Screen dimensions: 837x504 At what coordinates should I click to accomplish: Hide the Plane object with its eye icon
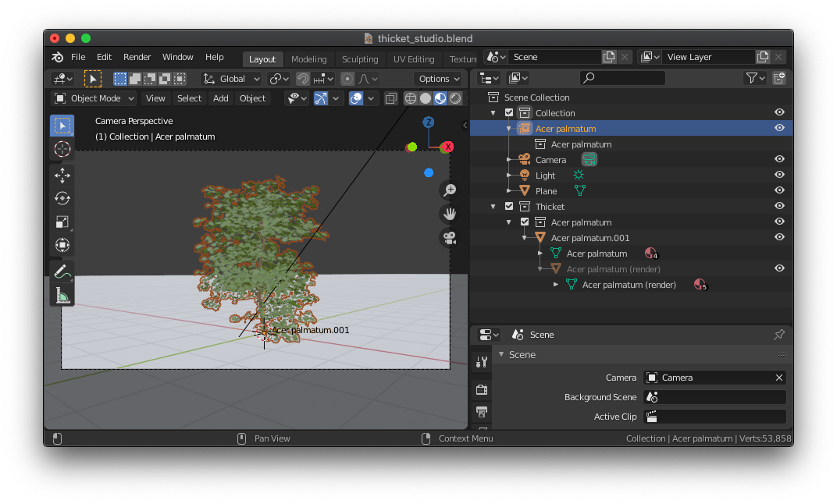(779, 190)
